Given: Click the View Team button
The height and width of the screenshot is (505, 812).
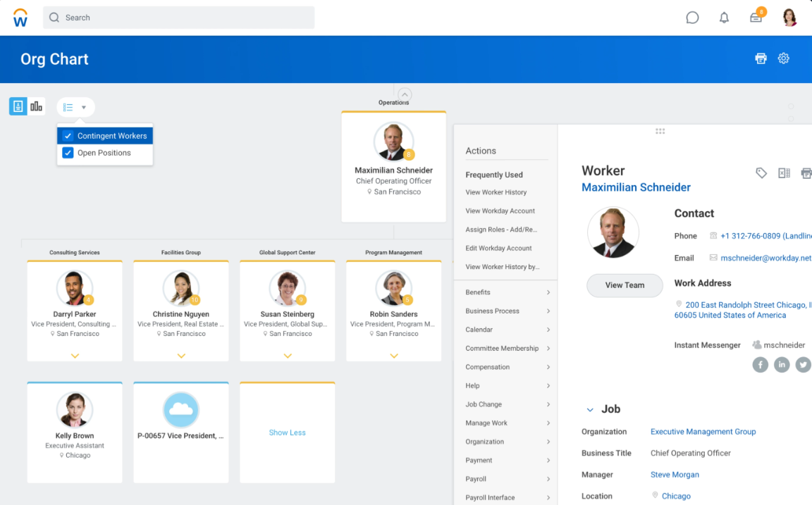Looking at the screenshot, I should 625,285.
